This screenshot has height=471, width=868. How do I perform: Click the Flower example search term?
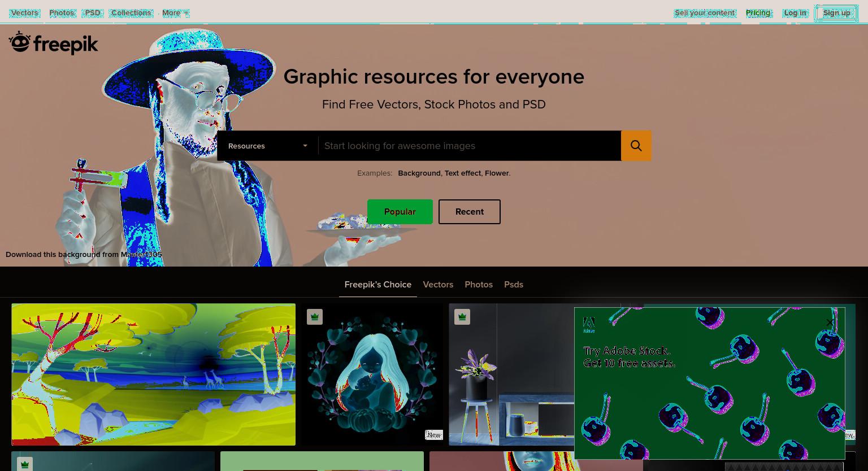tap(497, 173)
